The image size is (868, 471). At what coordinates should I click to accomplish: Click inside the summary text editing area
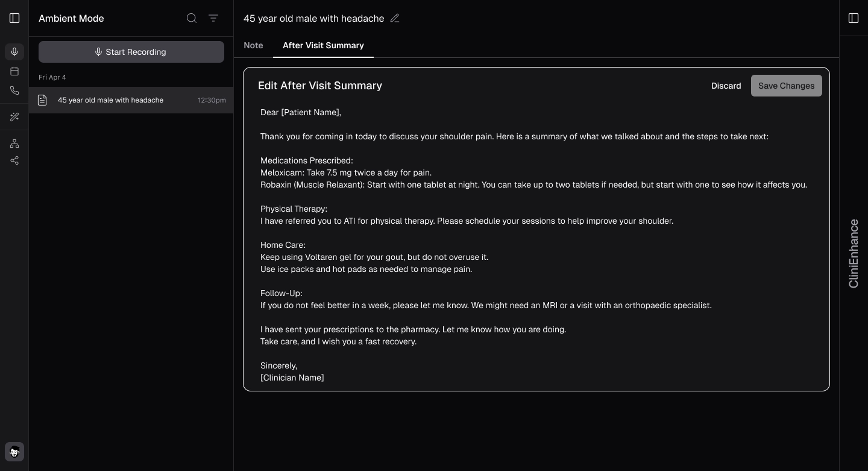pyautogui.click(x=536, y=245)
